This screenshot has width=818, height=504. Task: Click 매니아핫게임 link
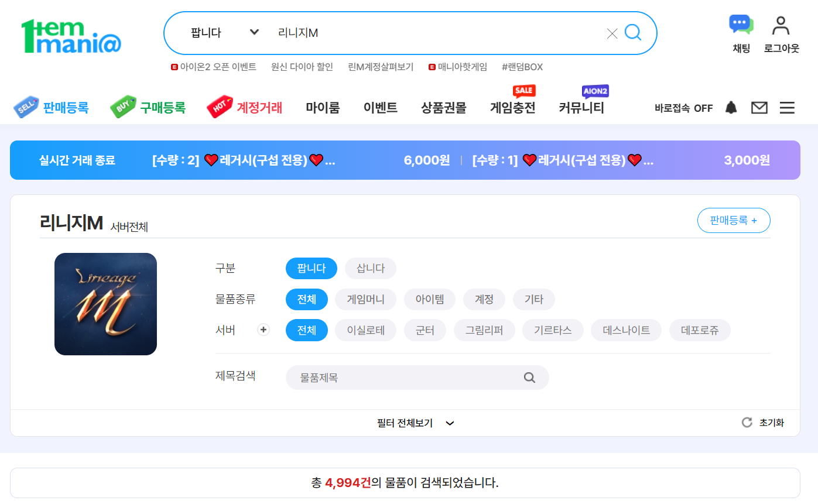coord(458,67)
